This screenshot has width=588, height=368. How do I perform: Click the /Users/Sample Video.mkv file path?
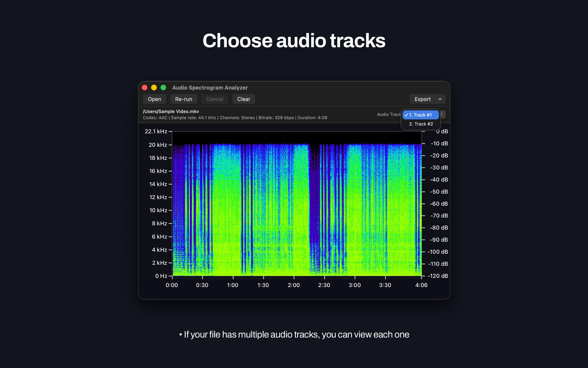click(171, 111)
